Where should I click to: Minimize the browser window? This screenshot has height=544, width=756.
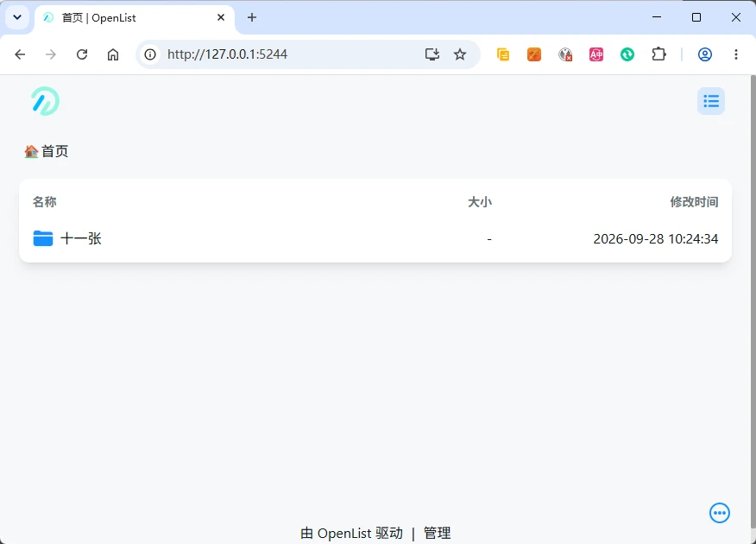click(657, 17)
